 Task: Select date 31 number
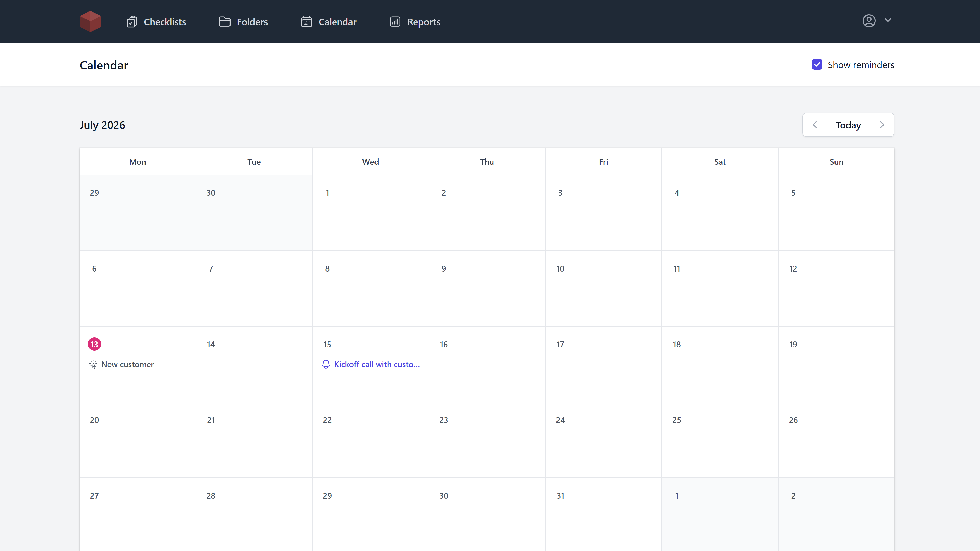pos(560,496)
